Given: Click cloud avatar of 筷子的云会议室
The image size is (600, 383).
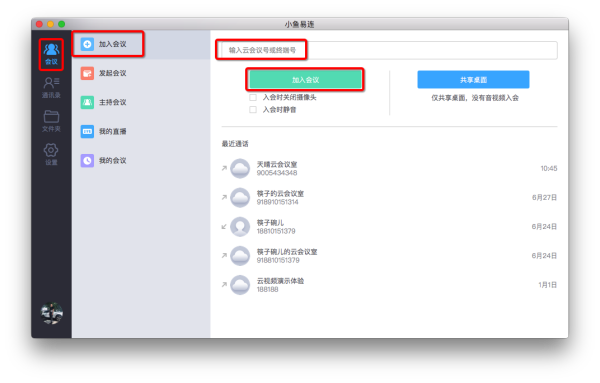Looking at the screenshot, I should pyautogui.click(x=240, y=197).
